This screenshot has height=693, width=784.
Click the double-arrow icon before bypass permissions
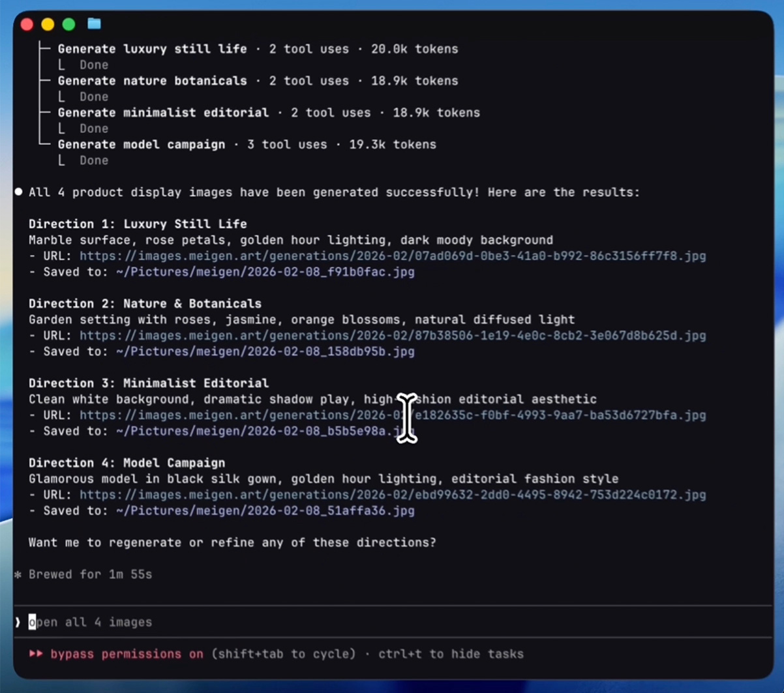point(36,654)
